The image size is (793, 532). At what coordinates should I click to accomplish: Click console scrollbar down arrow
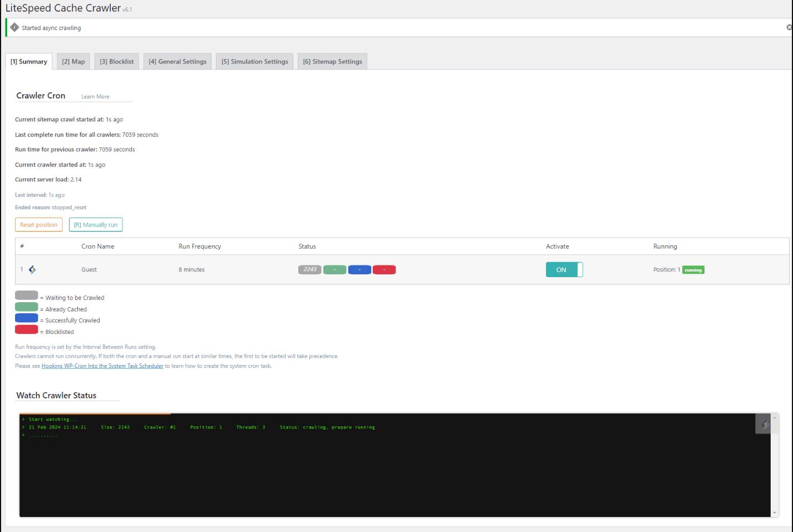click(775, 513)
